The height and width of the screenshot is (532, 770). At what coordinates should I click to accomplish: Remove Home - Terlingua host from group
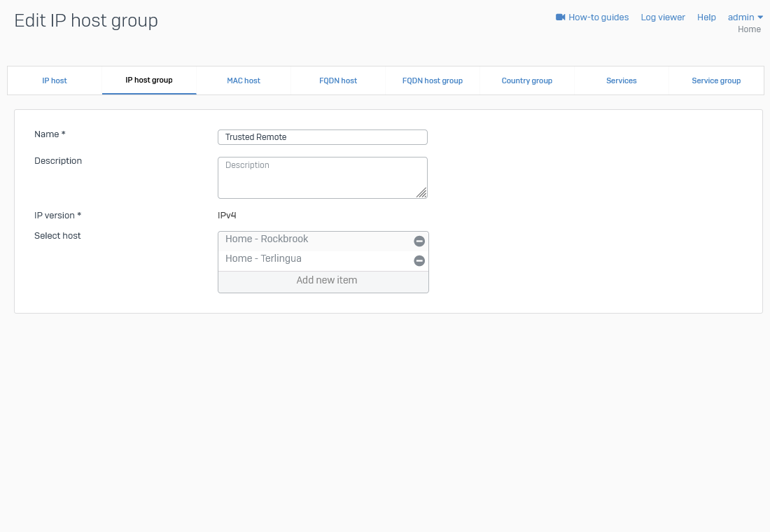pos(419,261)
